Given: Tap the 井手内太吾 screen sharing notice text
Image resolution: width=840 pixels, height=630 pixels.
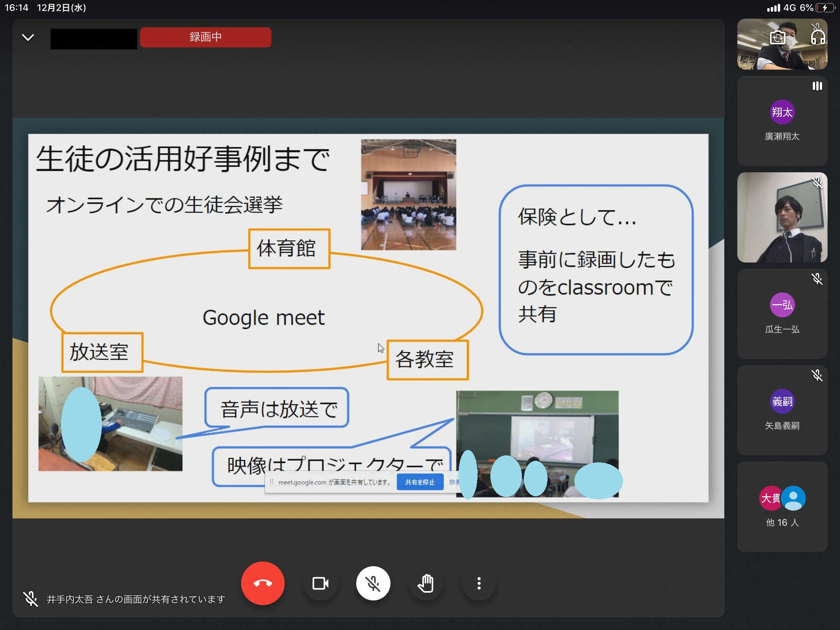Looking at the screenshot, I should point(136,599).
